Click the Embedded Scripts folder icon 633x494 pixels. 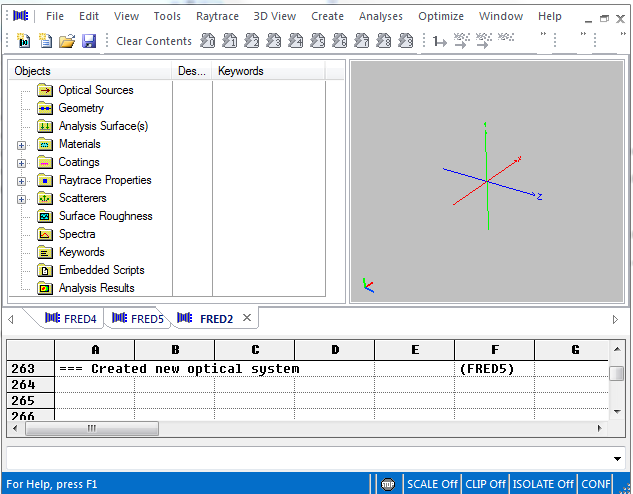pos(45,270)
